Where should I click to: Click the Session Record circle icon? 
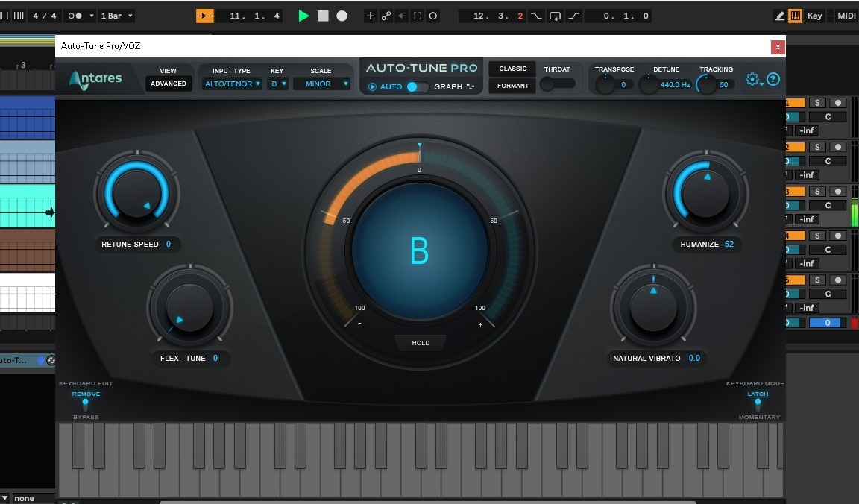coord(432,16)
